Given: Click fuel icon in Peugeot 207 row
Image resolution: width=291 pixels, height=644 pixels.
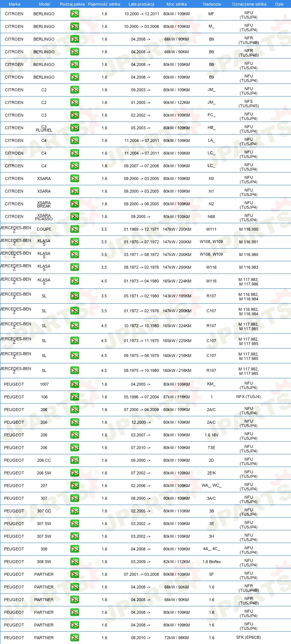Looking at the screenshot, I should 75,486.
